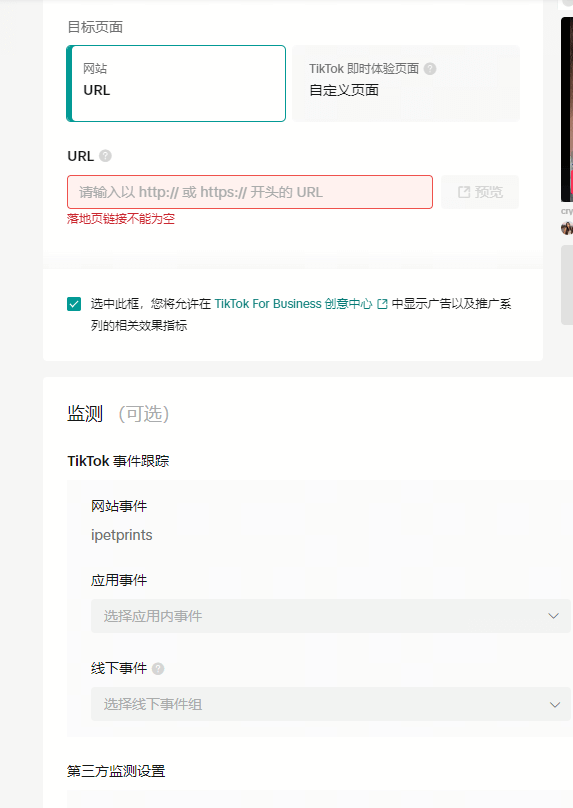Image resolution: width=573 pixels, height=808 pixels.
Task: Open avatar icon below the video preview
Action: coord(567,228)
